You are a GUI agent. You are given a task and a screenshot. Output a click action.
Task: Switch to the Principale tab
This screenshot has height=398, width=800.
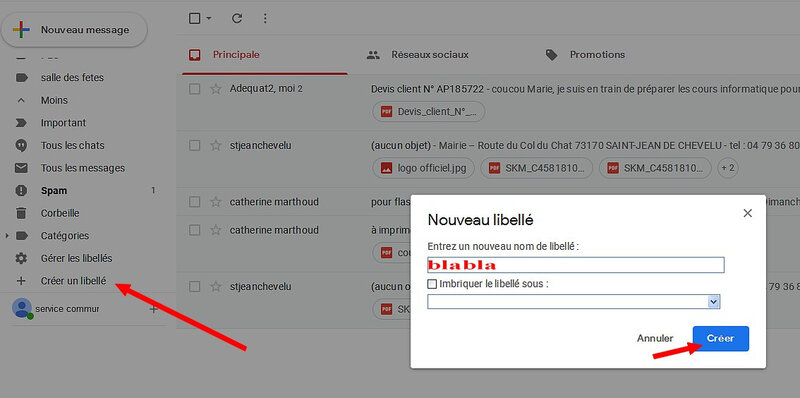tap(265, 55)
